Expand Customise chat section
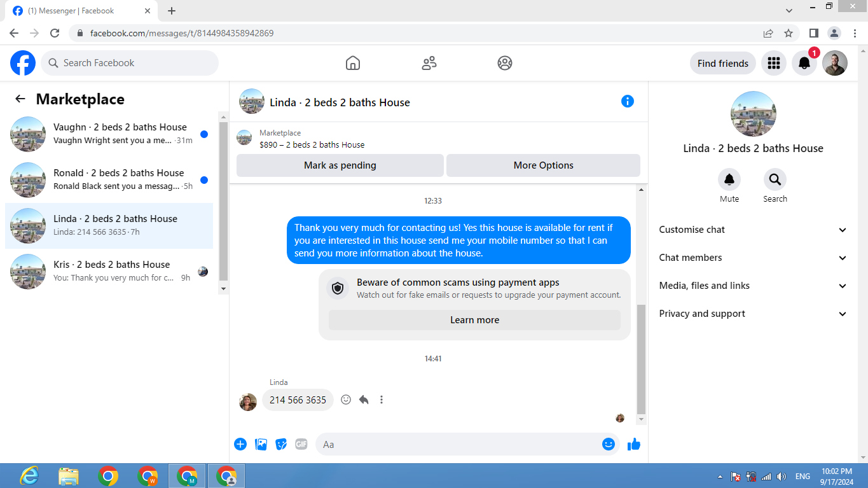The height and width of the screenshot is (488, 868). tap(753, 230)
